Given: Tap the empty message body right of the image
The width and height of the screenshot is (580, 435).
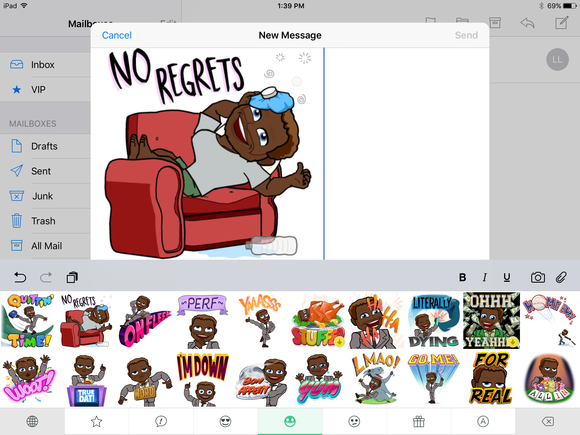Looking at the screenshot, I should click(407, 154).
